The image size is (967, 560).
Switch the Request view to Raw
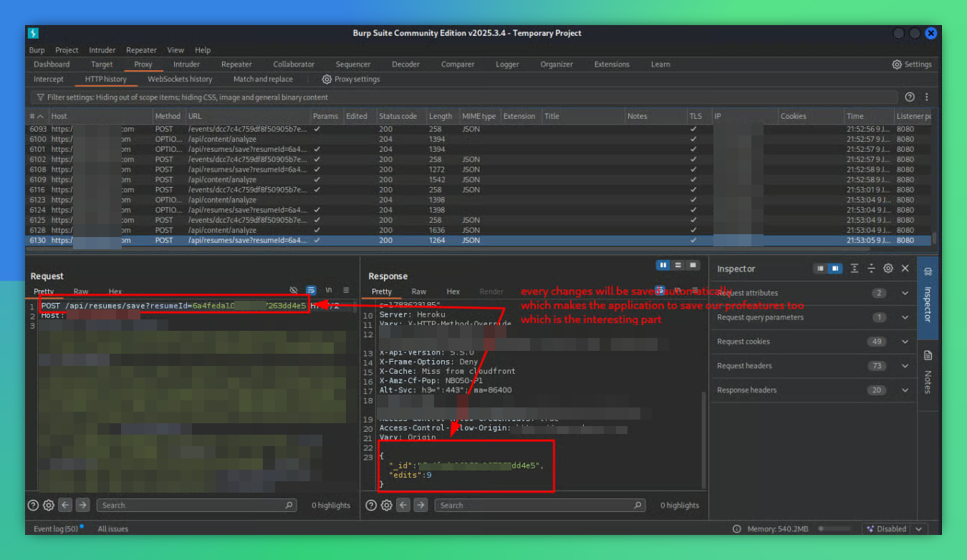[80, 291]
